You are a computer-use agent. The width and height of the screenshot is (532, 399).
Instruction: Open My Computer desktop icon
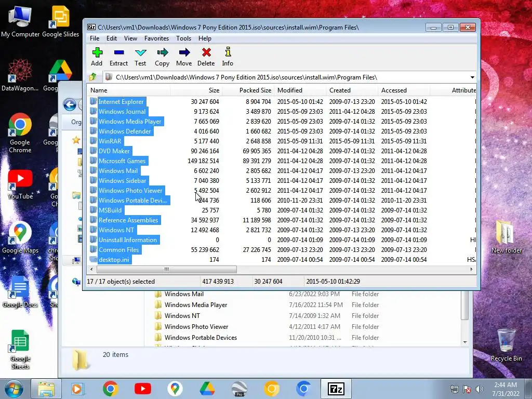(x=20, y=22)
